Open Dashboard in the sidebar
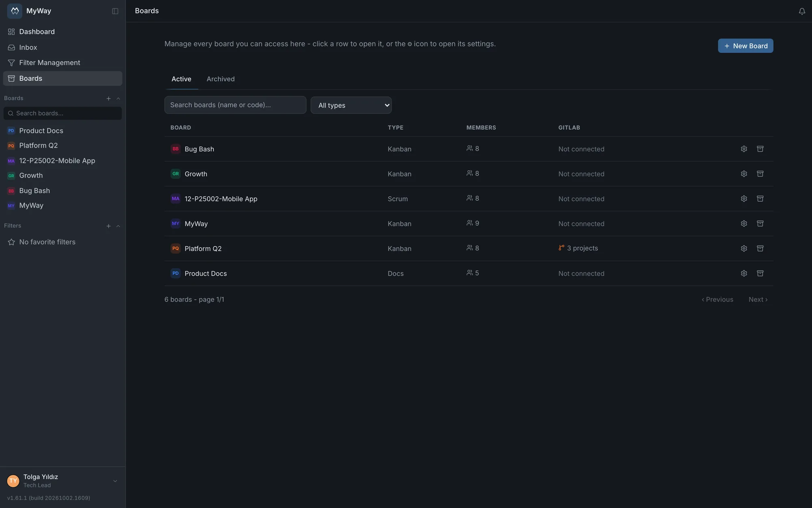The height and width of the screenshot is (508, 812). pyautogui.click(x=63, y=32)
